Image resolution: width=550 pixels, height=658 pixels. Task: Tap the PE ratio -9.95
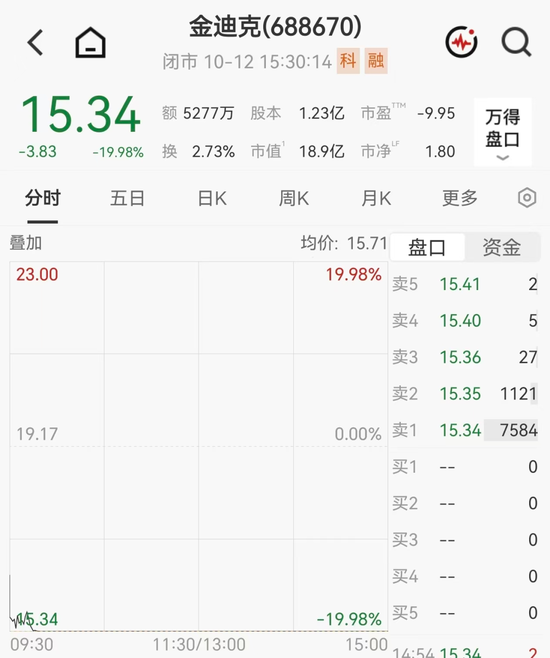point(436,113)
